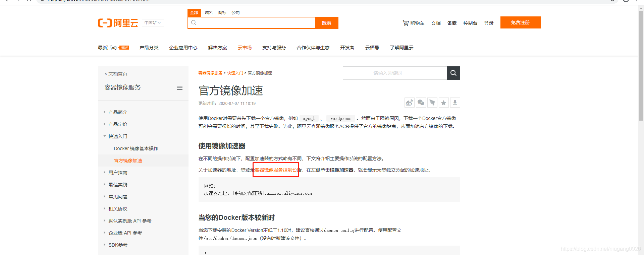644x255 pixels.
Task: Click the orange 搜索 button
Action: [x=326, y=23]
